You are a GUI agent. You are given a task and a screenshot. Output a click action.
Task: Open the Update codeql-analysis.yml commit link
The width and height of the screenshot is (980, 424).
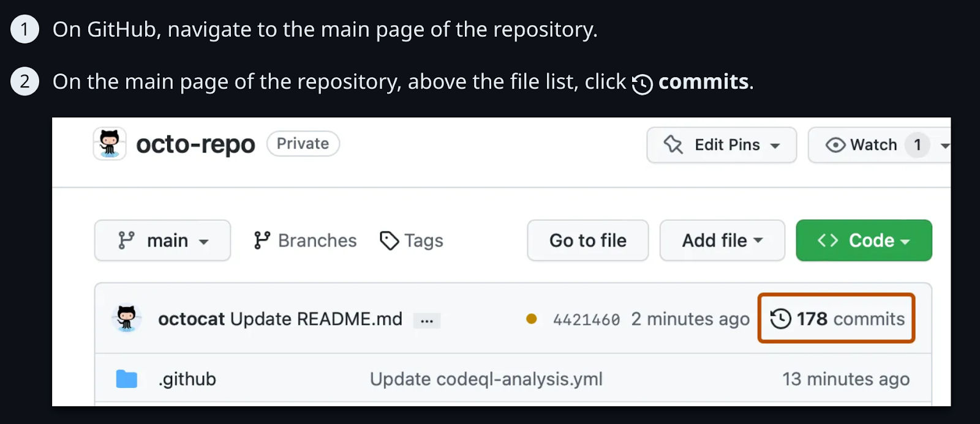click(486, 379)
